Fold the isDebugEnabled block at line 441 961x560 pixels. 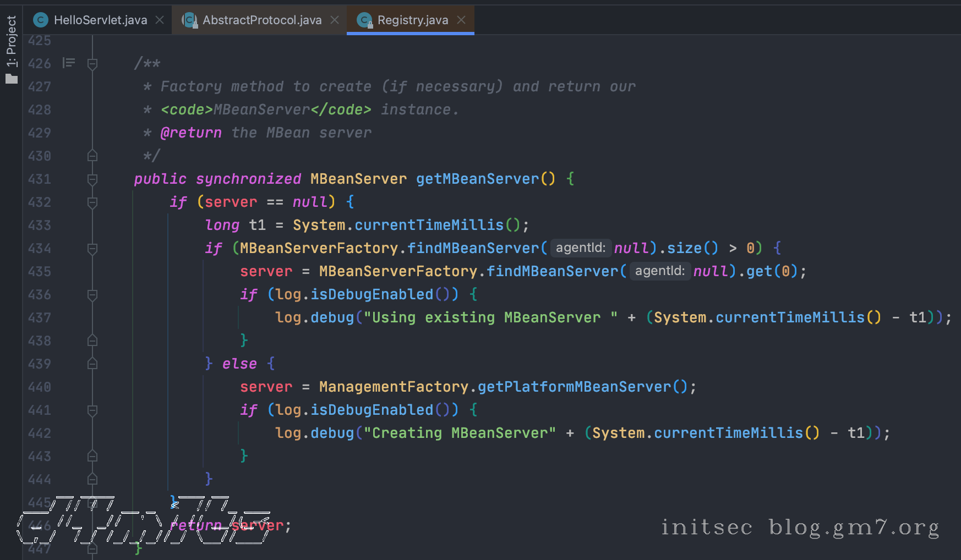[x=92, y=410]
